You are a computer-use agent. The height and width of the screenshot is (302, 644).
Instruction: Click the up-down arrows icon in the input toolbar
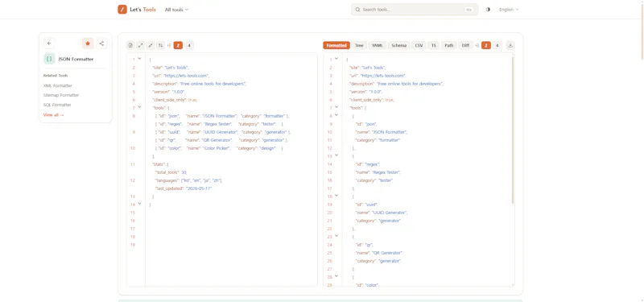(x=161, y=45)
